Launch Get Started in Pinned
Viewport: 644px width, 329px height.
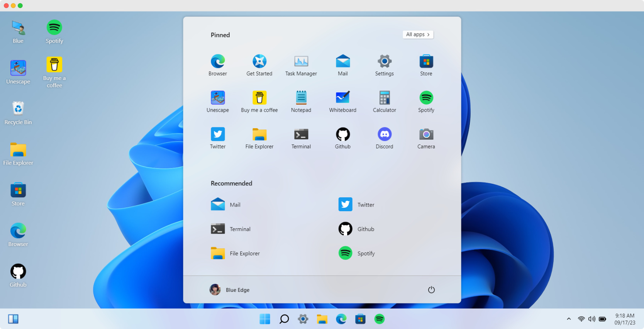click(259, 65)
